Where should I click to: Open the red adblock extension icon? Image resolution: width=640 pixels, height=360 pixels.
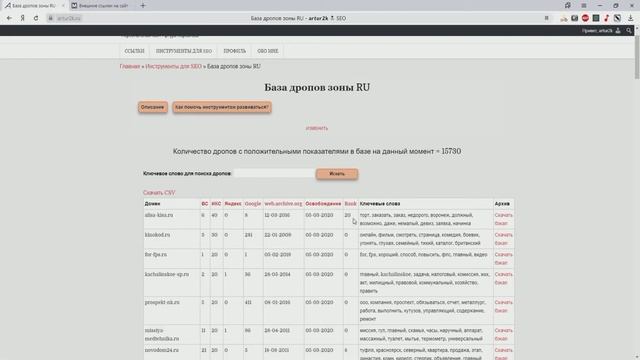585,18
